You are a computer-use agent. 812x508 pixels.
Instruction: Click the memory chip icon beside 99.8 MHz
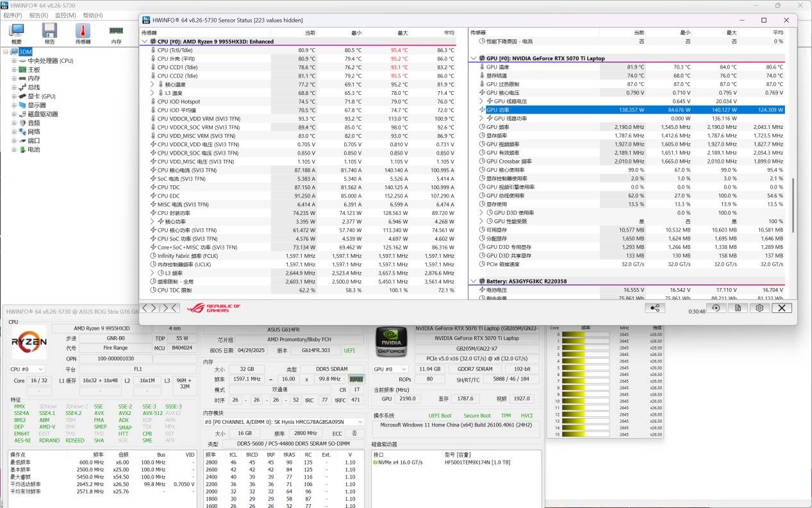click(356, 379)
